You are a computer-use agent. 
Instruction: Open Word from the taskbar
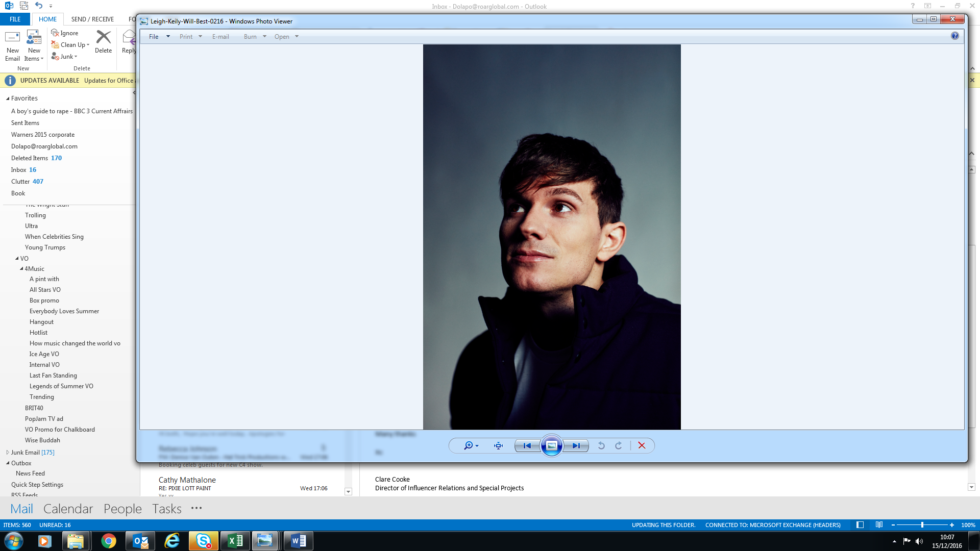pos(298,541)
